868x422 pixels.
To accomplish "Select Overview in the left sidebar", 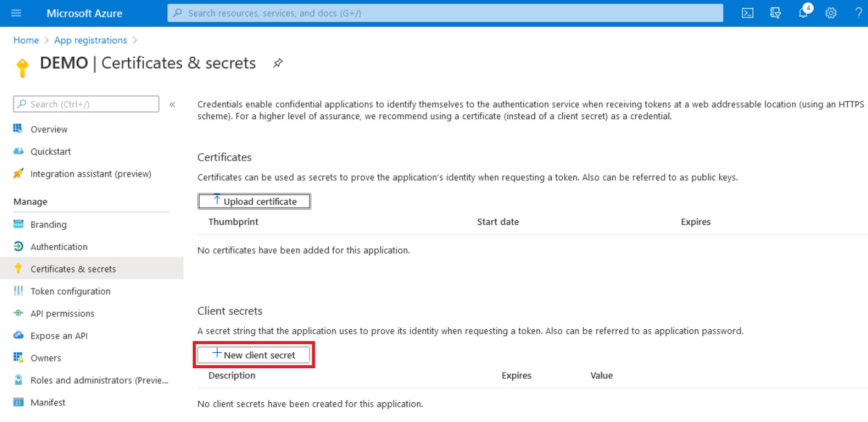I will (x=49, y=129).
